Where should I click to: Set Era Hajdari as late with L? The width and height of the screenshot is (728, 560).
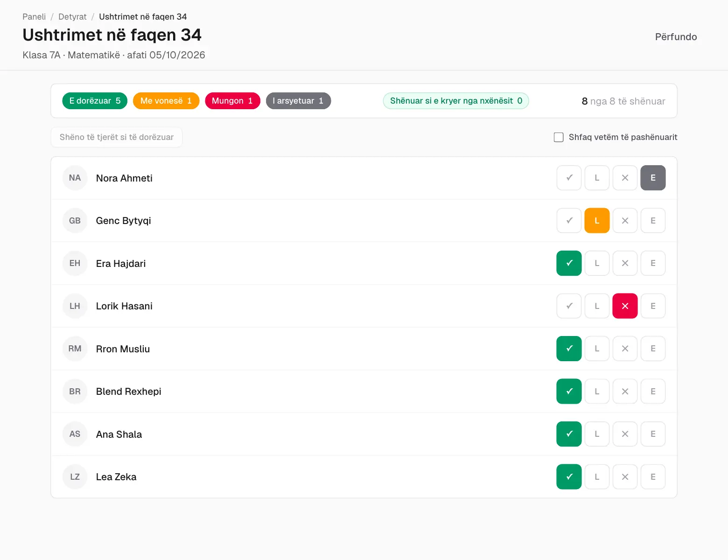click(x=597, y=263)
